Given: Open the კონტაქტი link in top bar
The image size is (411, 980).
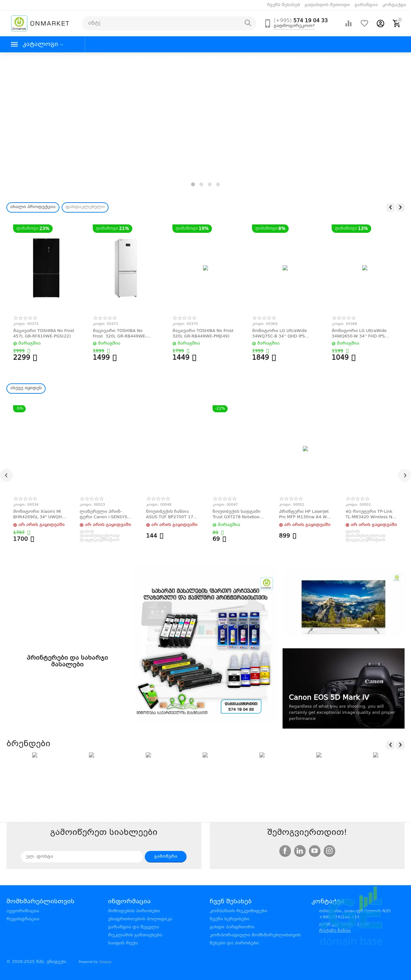Looking at the screenshot, I should [x=394, y=5].
